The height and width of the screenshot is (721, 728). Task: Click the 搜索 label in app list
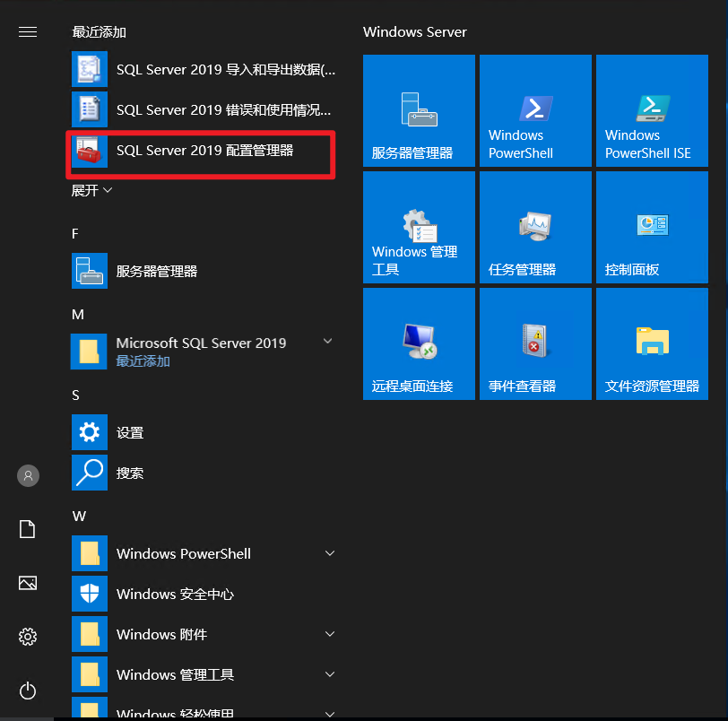pos(130,473)
